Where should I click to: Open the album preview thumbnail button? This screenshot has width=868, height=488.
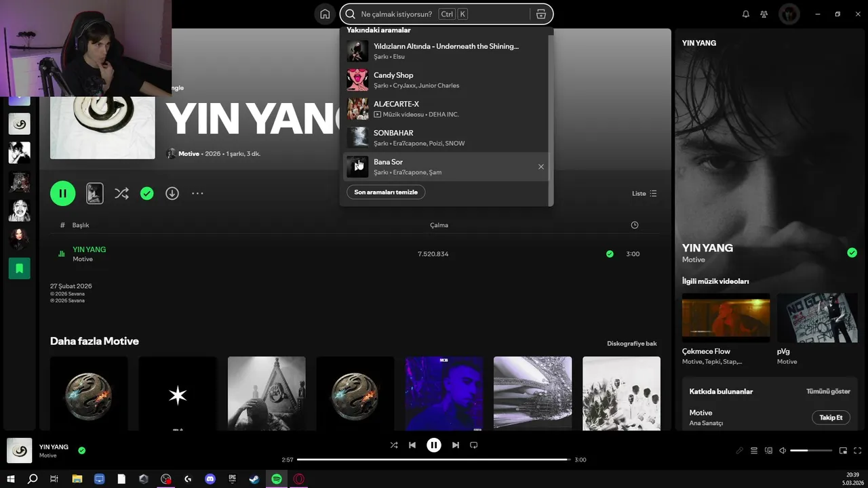[95, 193]
